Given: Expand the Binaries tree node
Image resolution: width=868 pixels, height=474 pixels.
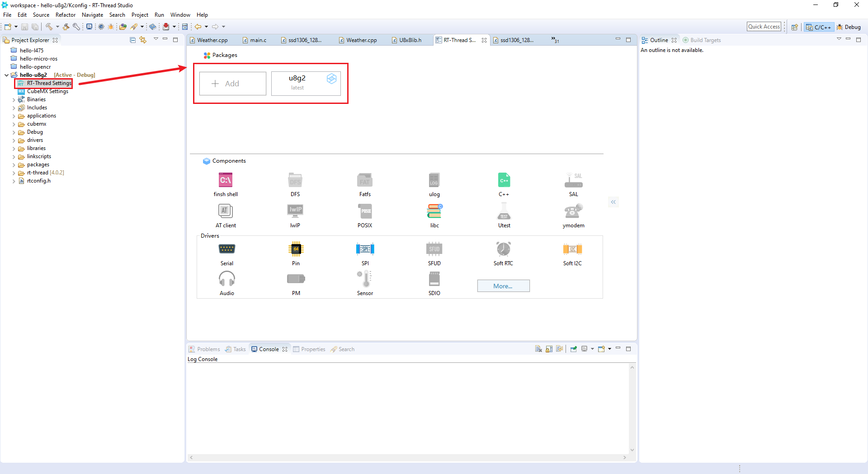Looking at the screenshot, I should pyautogui.click(x=14, y=99).
